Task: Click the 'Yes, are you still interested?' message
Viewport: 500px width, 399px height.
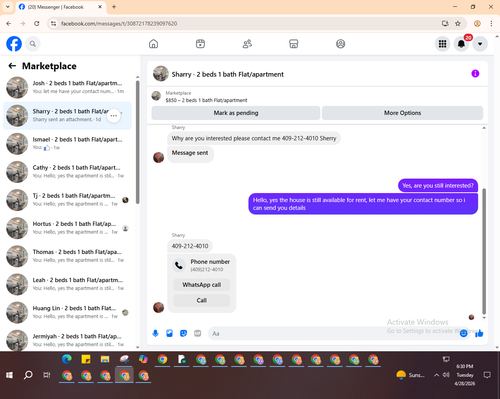Action: pyautogui.click(x=438, y=186)
